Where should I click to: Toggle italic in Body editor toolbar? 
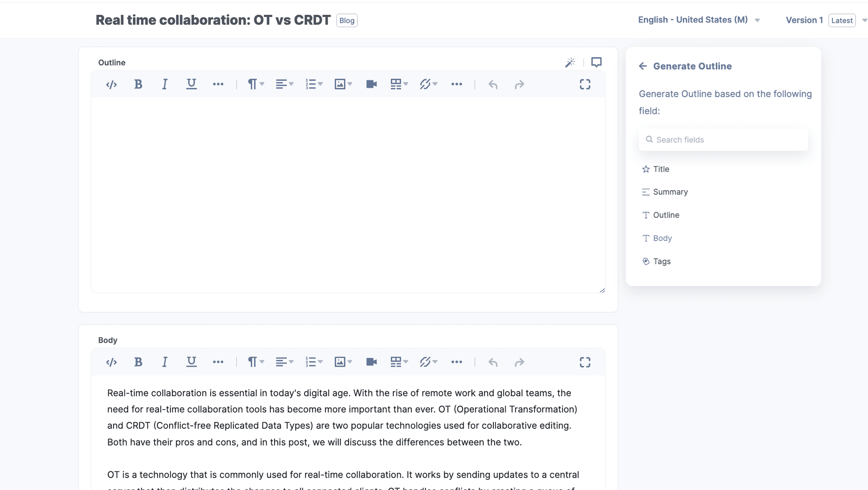click(164, 362)
